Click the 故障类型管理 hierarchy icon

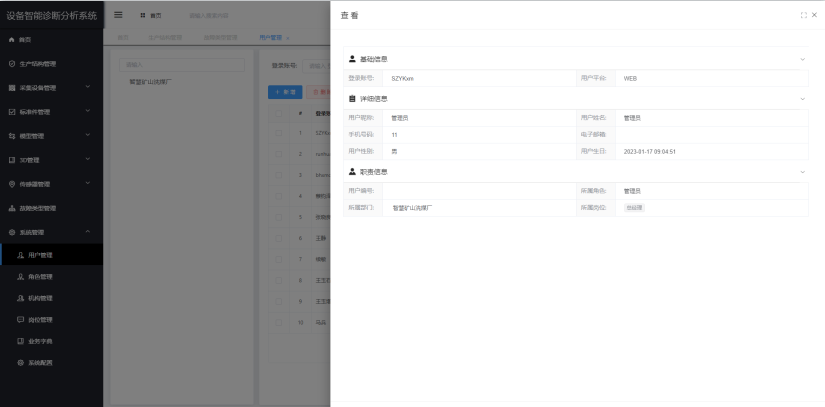pyautogui.click(x=12, y=208)
